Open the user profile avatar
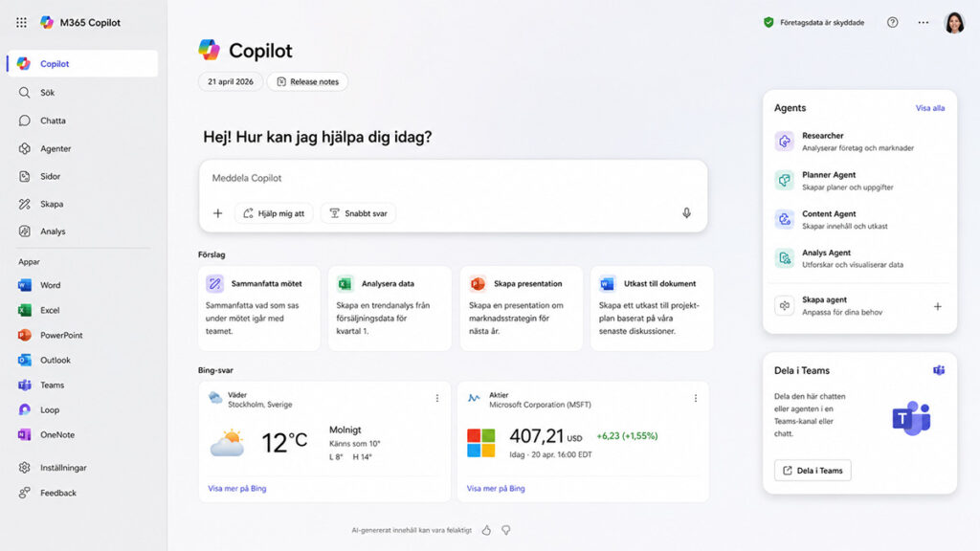 [954, 23]
